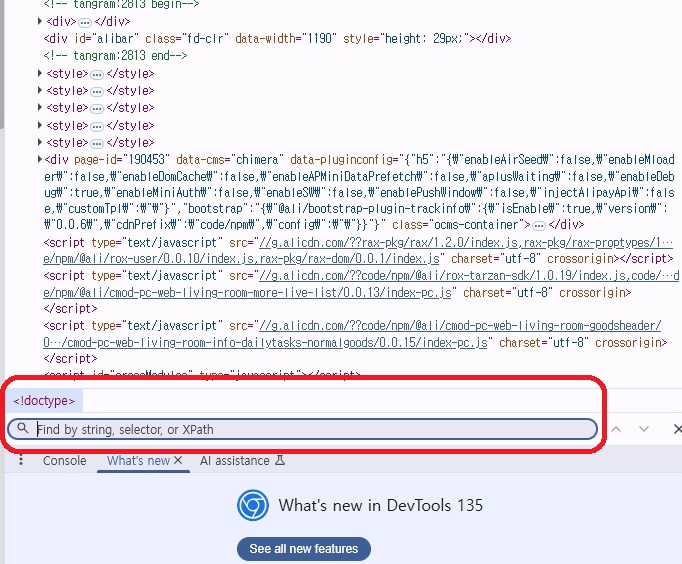Open the drawer three-dot more tools menu
Image resolution: width=682 pixels, height=564 pixels.
[20, 460]
